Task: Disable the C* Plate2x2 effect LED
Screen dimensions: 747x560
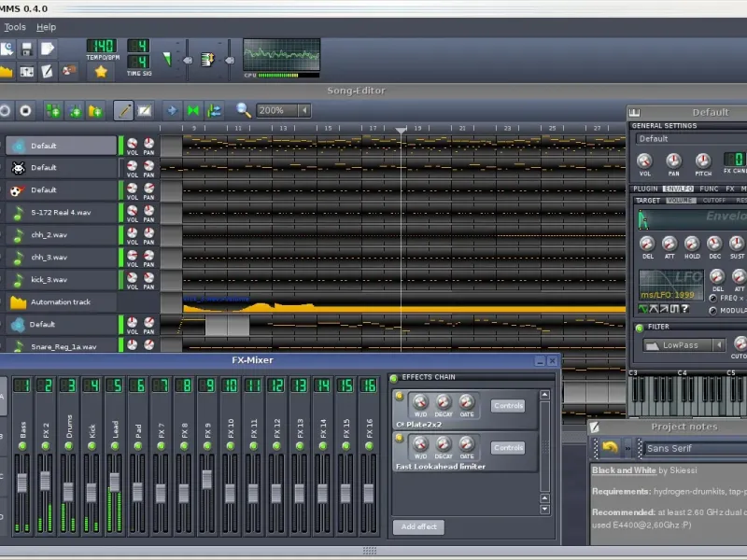Action: click(400, 396)
